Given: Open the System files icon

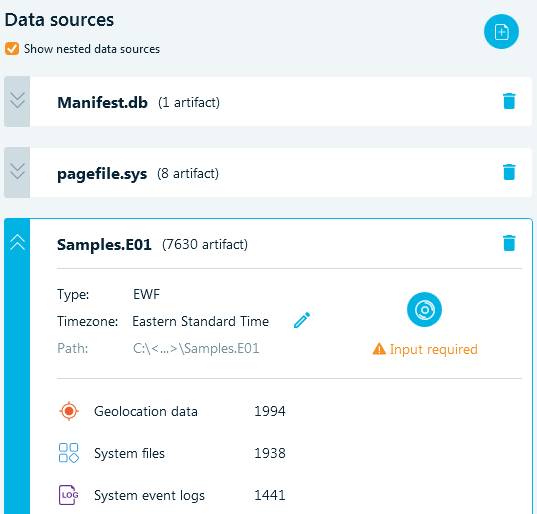Looking at the screenshot, I should tap(69, 453).
